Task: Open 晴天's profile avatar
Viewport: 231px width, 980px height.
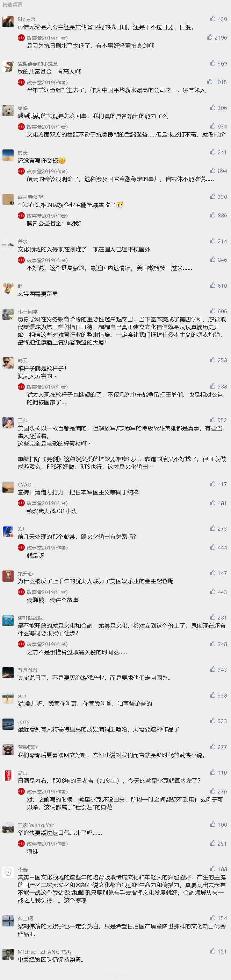Action: [8, 363]
